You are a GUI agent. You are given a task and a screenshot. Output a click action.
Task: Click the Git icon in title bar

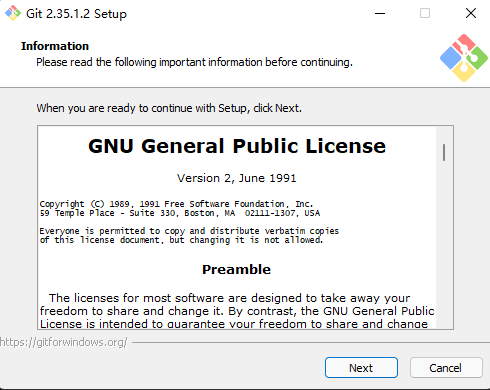tap(13, 13)
